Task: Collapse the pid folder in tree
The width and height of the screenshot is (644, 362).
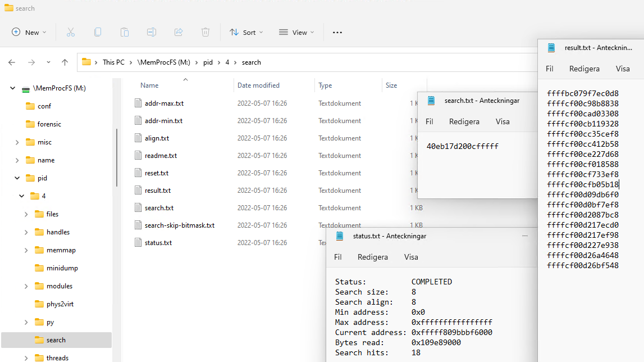Action: (x=17, y=178)
